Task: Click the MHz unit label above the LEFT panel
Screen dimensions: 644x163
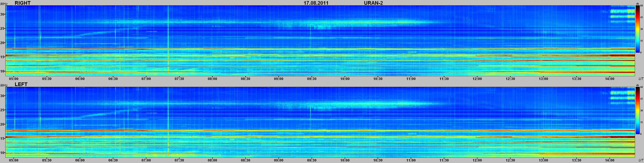Action: tap(4, 86)
